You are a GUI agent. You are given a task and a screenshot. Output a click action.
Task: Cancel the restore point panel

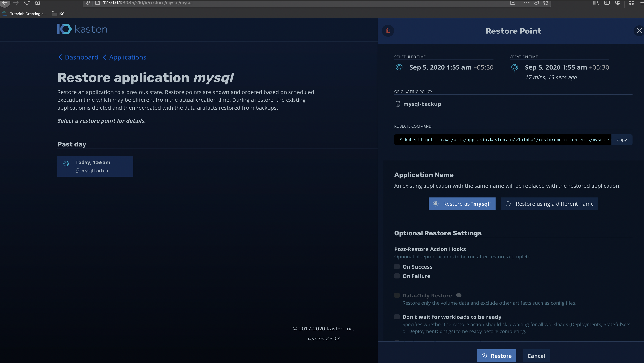tap(536, 356)
